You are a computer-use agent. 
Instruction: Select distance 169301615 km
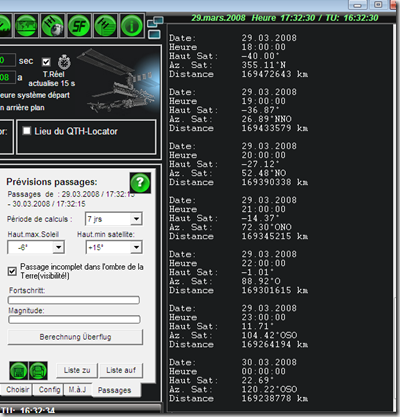point(275,290)
